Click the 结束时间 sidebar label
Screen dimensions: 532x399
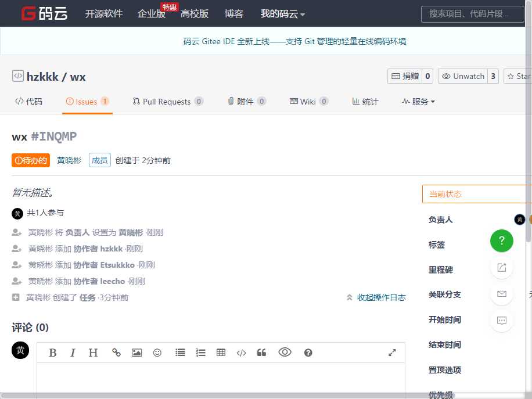[x=445, y=345]
